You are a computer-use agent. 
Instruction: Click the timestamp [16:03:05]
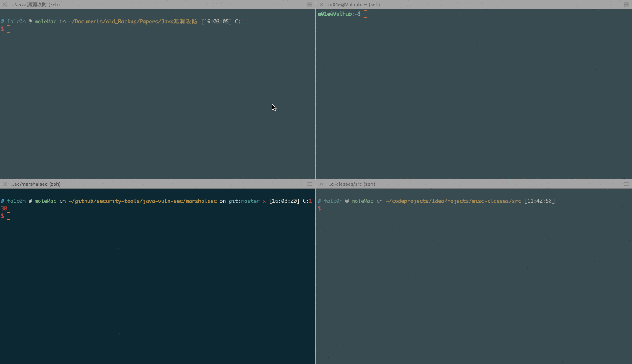click(216, 22)
